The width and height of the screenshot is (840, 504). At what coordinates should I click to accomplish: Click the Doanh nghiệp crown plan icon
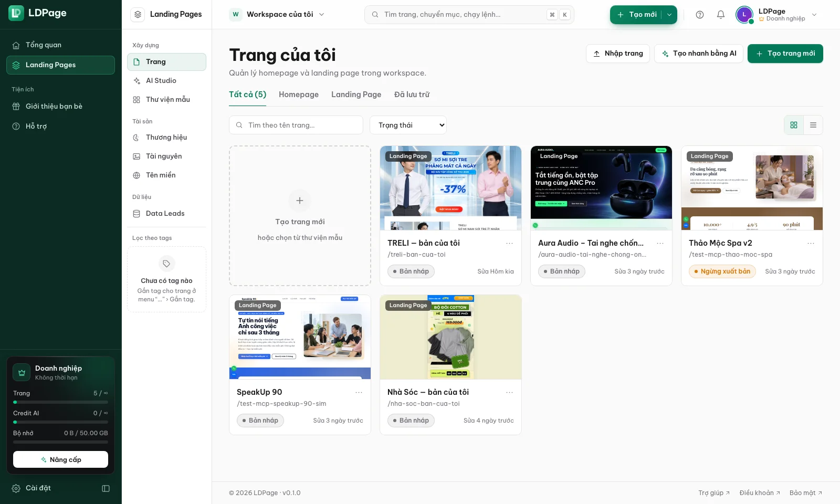coord(22,372)
